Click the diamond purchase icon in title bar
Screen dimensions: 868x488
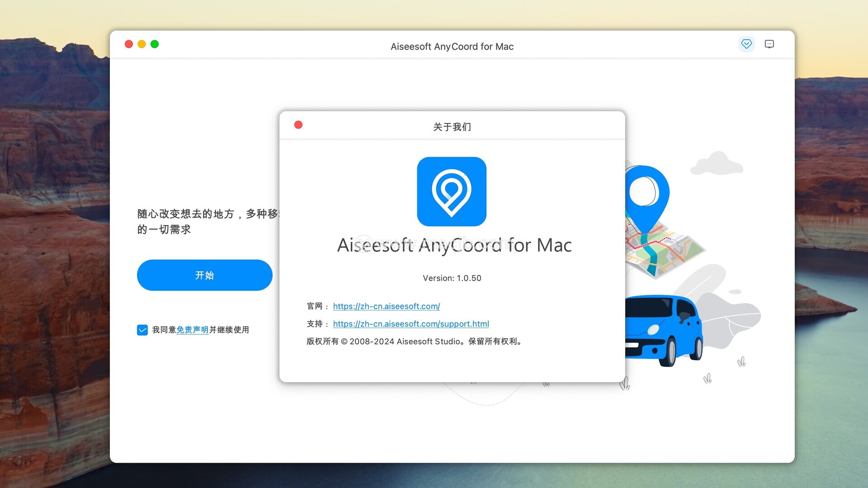pos(746,44)
